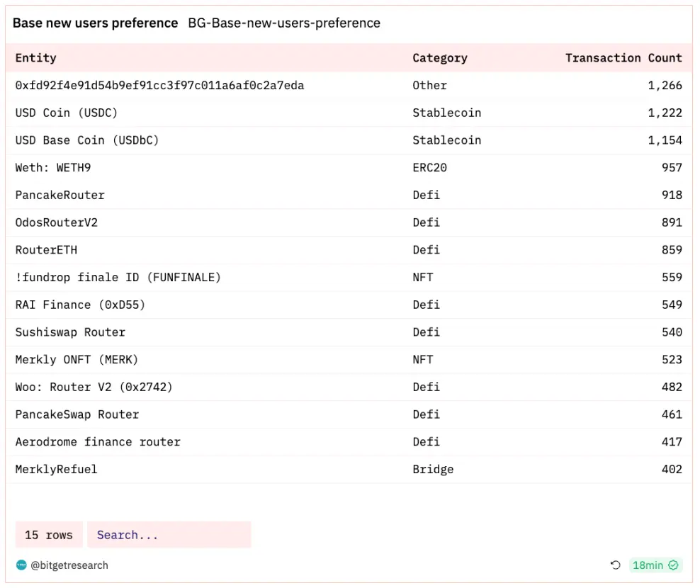The width and height of the screenshot is (700, 588).
Task: Click the 891 transaction count
Action: (x=672, y=222)
